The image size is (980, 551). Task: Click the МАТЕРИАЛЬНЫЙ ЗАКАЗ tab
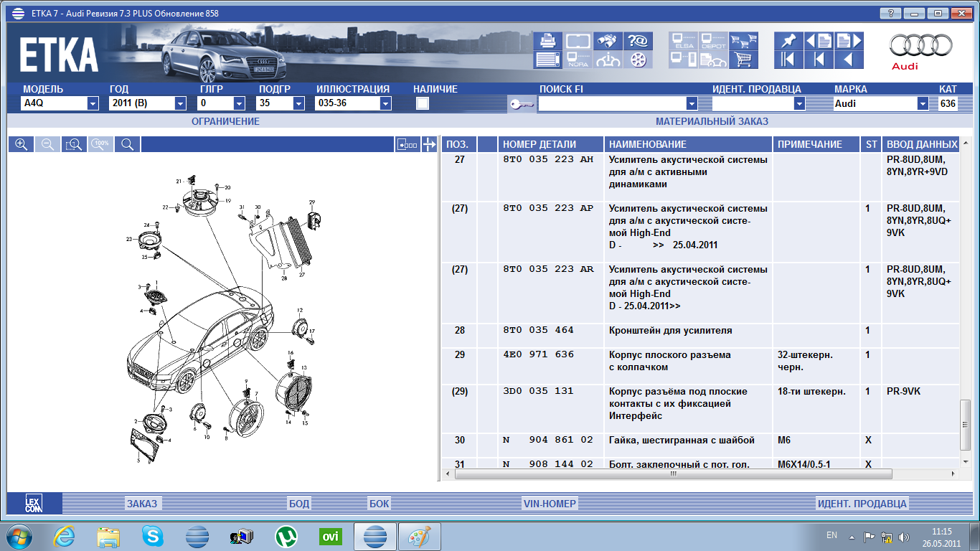click(712, 121)
